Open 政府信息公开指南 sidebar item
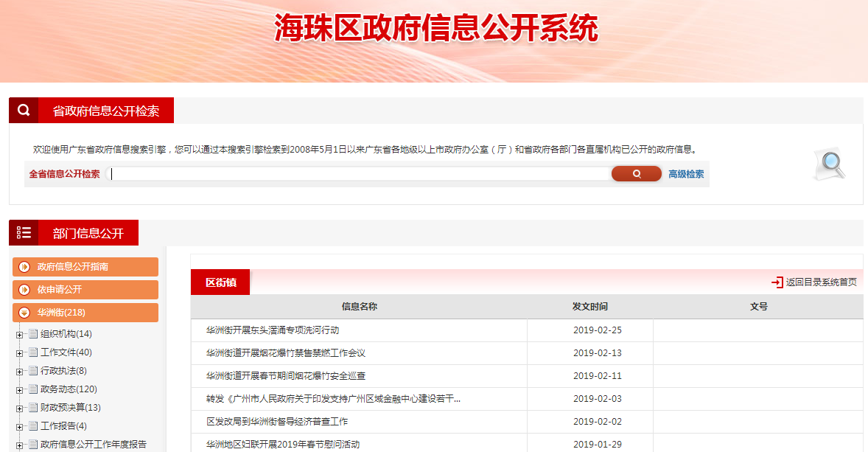868x452 pixels. point(85,266)
